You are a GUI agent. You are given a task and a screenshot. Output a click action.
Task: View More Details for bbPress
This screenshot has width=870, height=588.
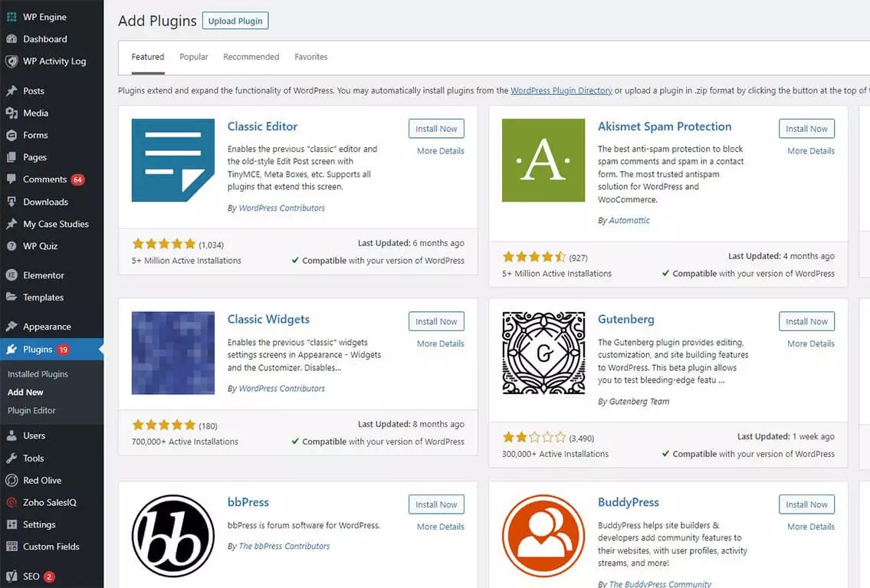[x=441, y=527]
